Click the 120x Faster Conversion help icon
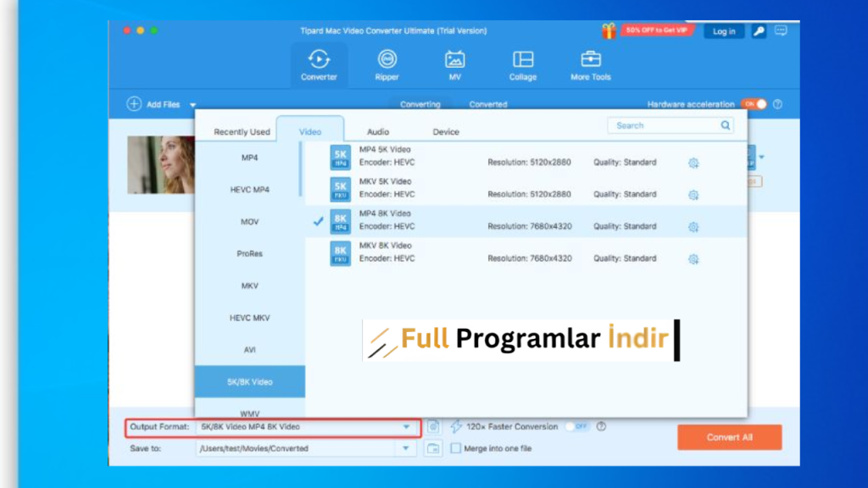This screenshot has width=868, height=488. [x=601, y=427]
